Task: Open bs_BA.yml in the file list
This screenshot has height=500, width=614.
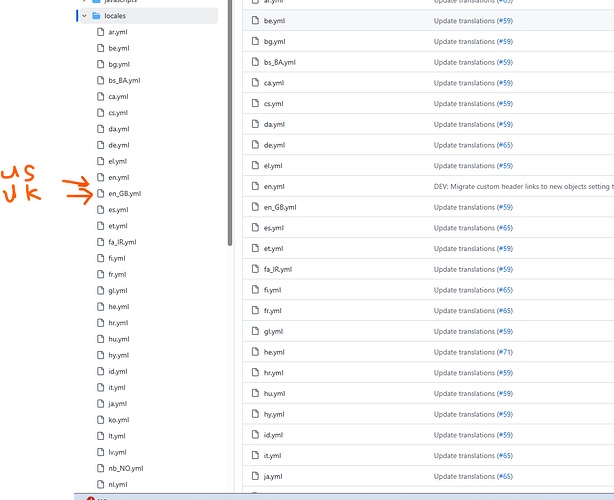Action: click(280, 62)
